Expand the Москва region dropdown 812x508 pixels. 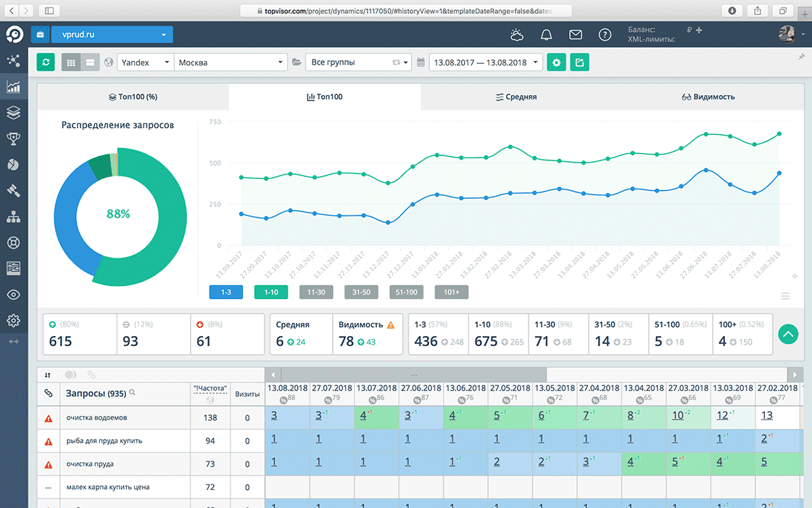click(231, 62)
